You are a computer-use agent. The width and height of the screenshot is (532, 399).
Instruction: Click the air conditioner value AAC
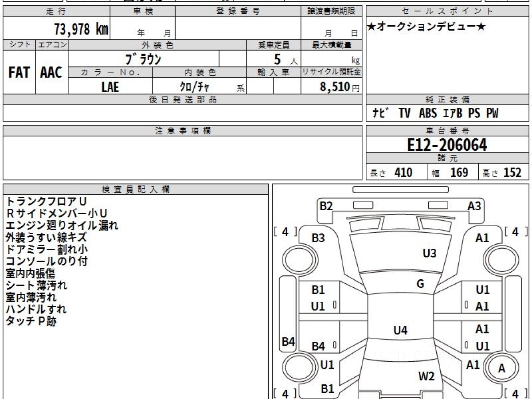(x=51, y=73)
